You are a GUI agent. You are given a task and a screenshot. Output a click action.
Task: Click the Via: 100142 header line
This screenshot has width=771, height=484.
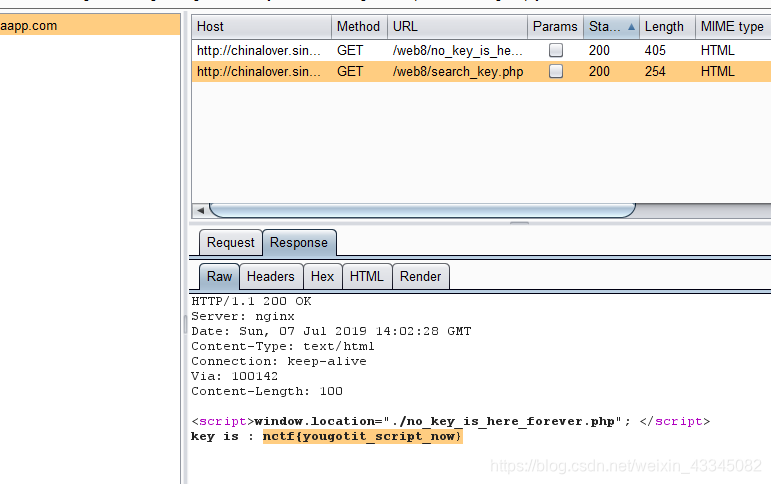click(235, 376)
